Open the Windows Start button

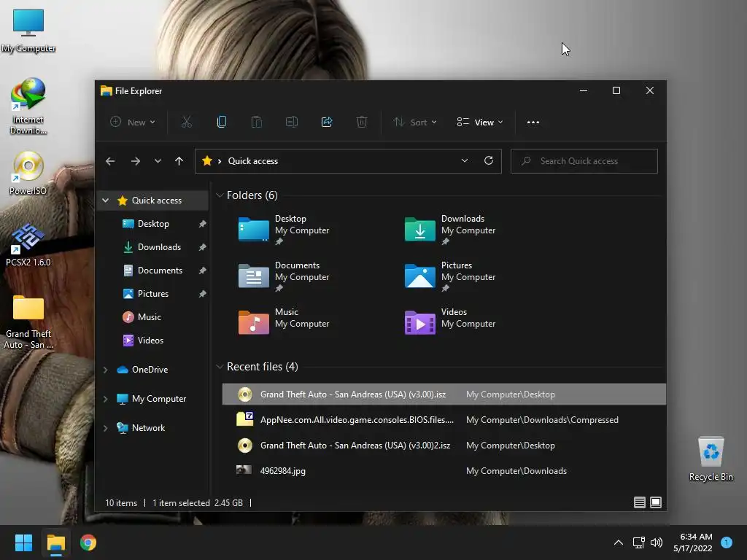coord(23,542)
